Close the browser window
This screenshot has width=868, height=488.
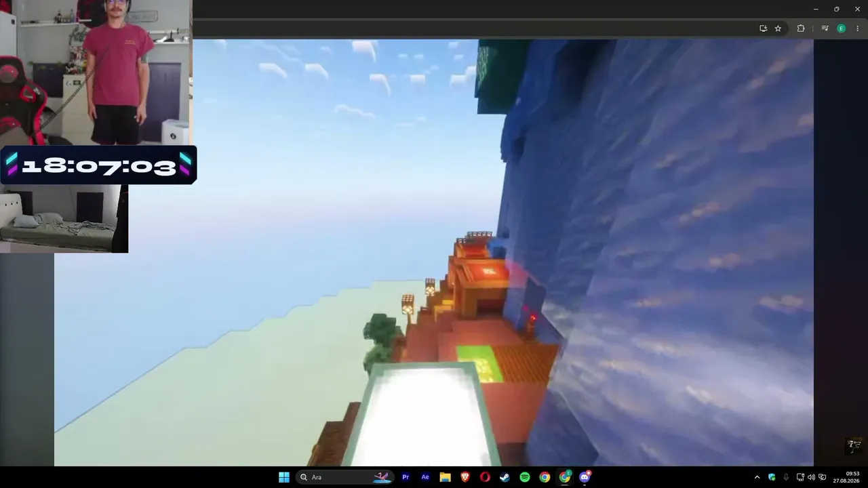pos(858,9)
